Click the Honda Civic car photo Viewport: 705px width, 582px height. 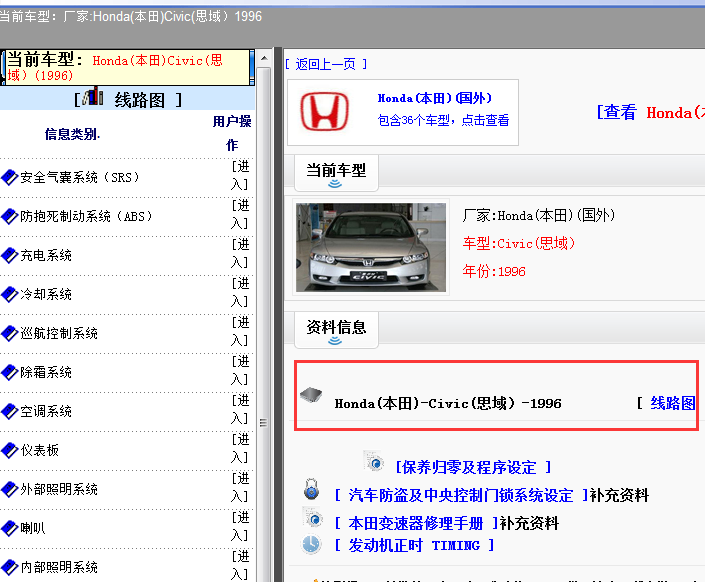point(371,247)
